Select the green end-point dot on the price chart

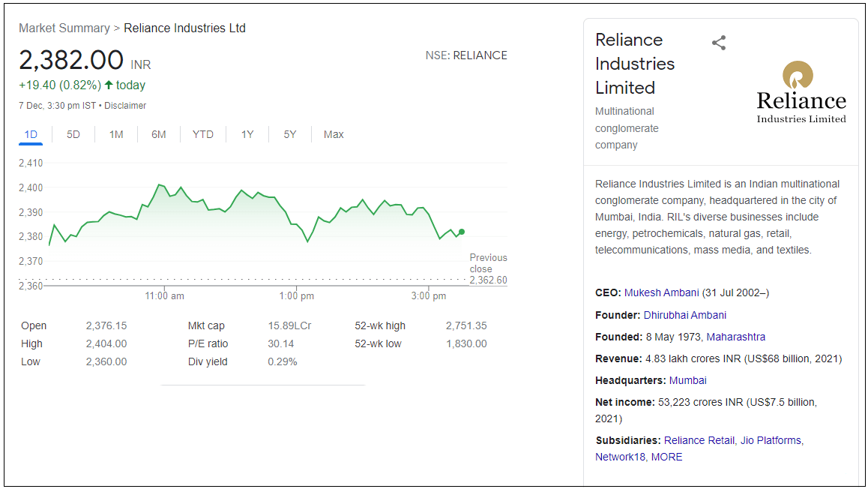click(462, 232)
